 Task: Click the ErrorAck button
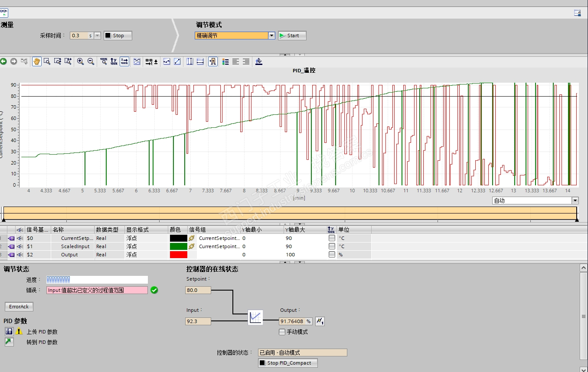click(x=19, y=307)
